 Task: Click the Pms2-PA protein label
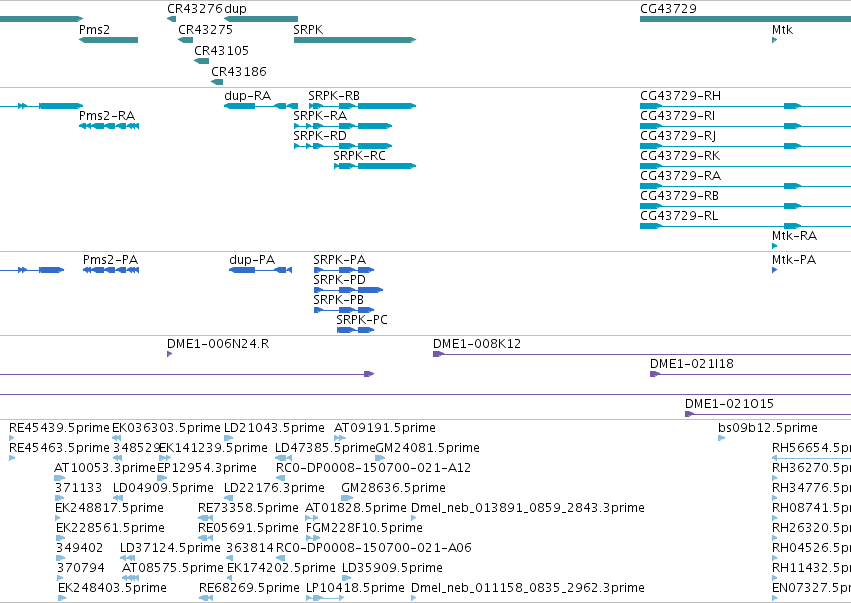pos(111,260)
